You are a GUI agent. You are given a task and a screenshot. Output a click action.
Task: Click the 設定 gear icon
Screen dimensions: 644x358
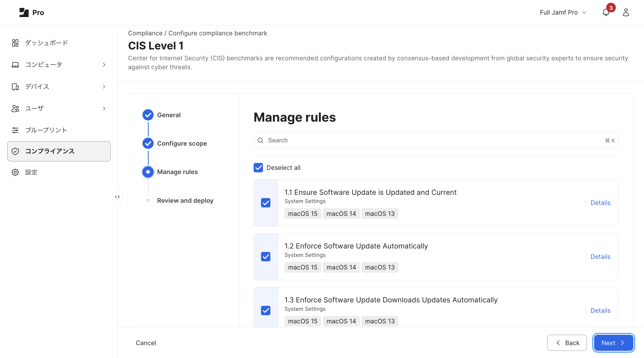(x=15, y=172)
